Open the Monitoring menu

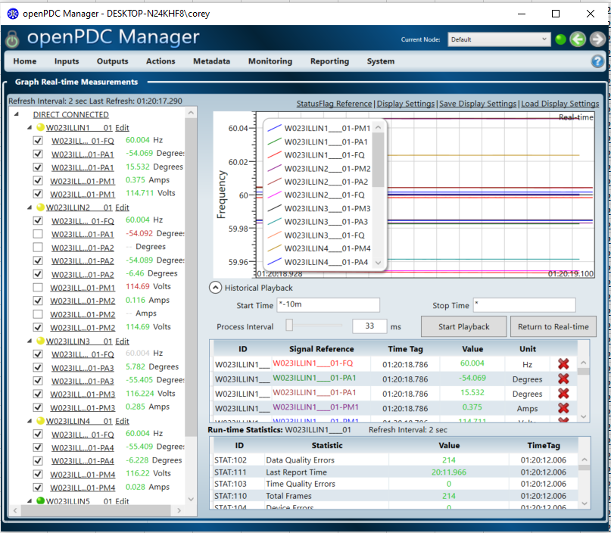(270, 61)
